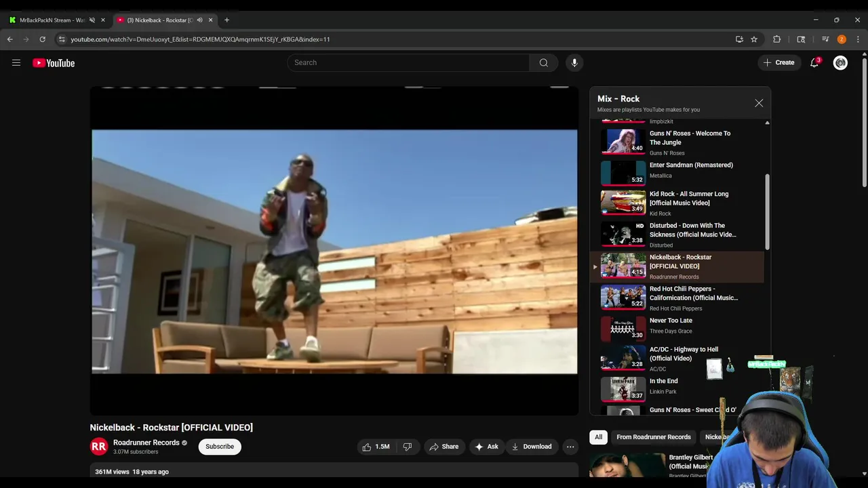Select the From Roadrunner Records chip
The image size is (868, 488).
tap(654, 437)
